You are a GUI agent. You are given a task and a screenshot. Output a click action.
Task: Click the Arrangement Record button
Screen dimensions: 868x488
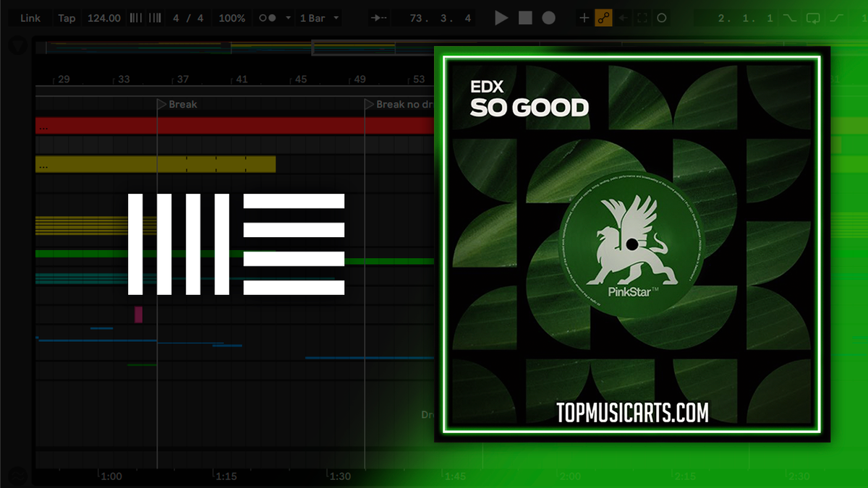(547, 17)
